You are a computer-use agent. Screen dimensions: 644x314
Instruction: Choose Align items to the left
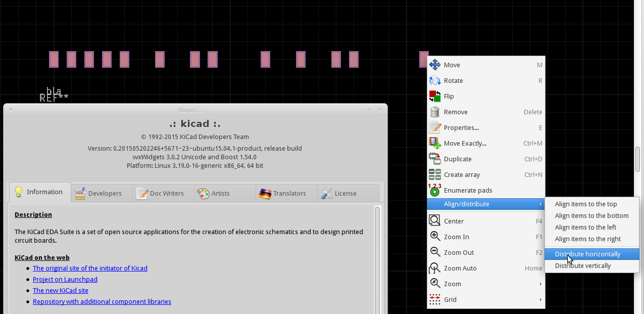pos(592,227)
